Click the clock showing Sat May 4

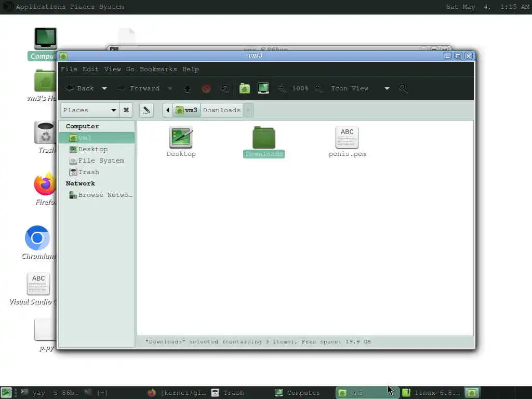(x=487, y=7)
